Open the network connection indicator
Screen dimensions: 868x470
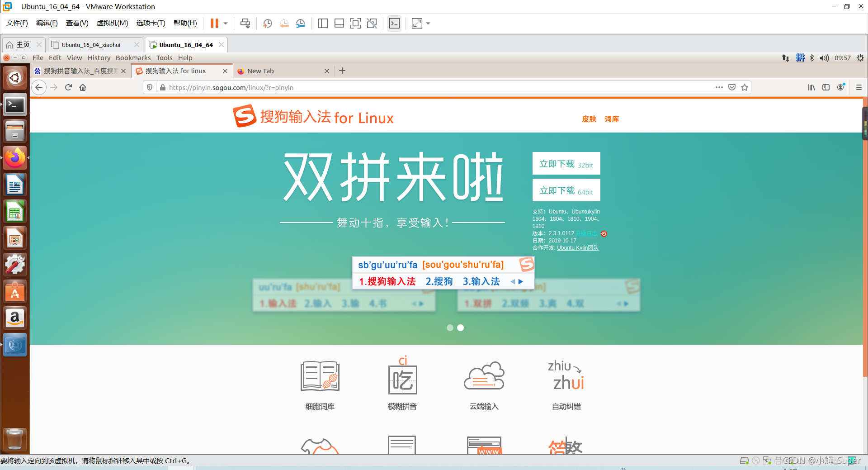point(786,58)
